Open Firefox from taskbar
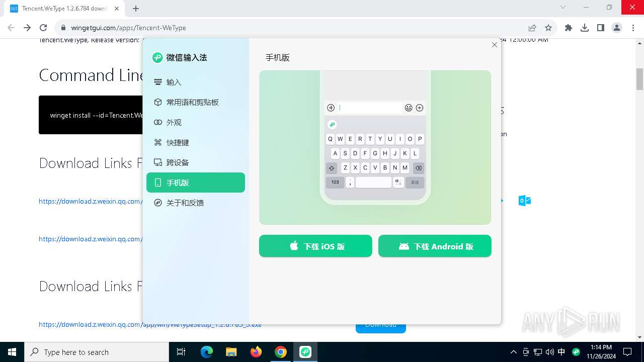The height and width of the screenshot is (362, 644). coord(256,352)
